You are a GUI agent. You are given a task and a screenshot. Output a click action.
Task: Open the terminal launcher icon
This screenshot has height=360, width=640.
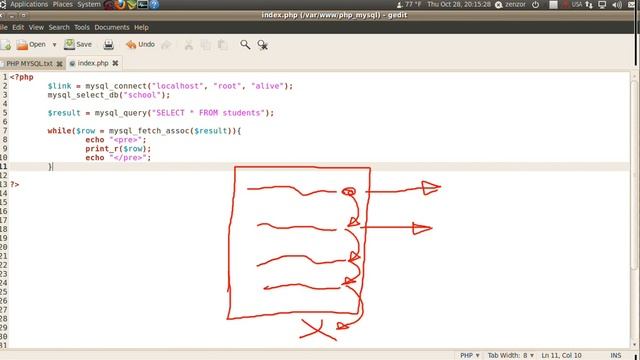142,4
